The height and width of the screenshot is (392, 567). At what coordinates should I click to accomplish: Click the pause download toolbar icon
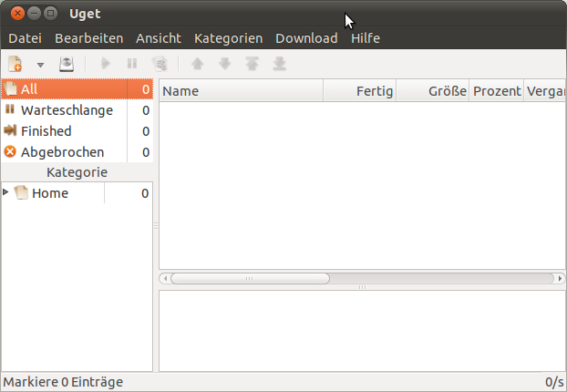pos(132,64)
